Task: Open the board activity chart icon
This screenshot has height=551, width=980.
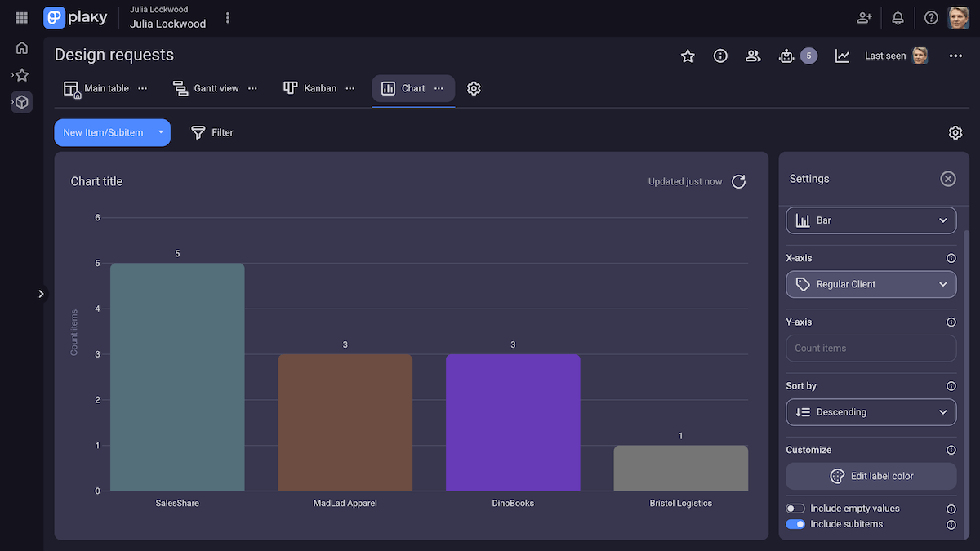Action: coord(842,56)
